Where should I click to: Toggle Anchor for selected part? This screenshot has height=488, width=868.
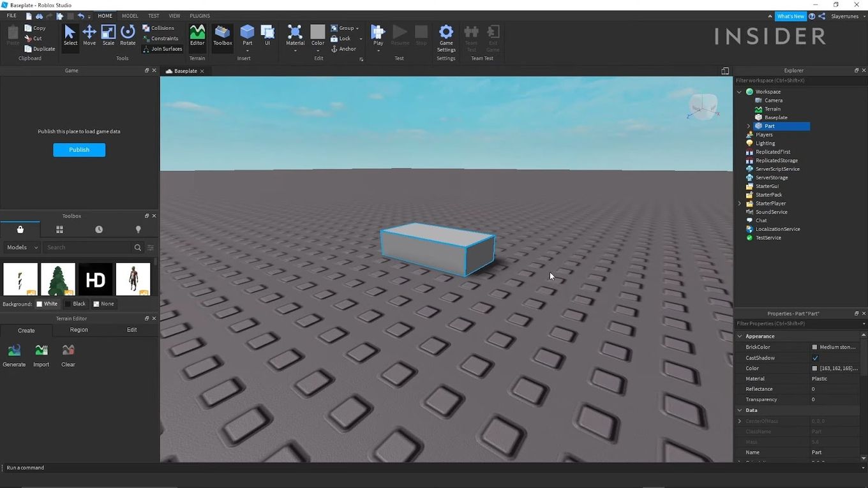point(343,48)
